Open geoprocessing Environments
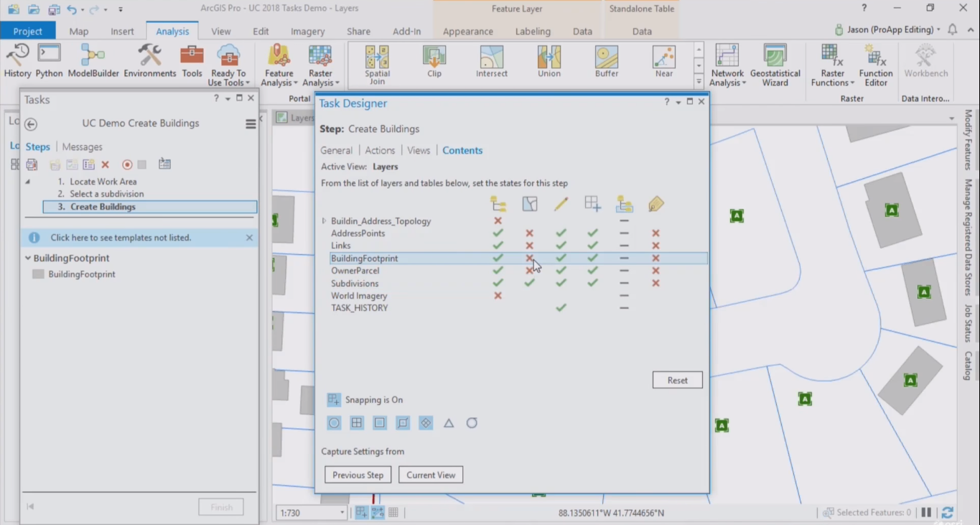This screenshot has width=980, height=525. point(150,61)
